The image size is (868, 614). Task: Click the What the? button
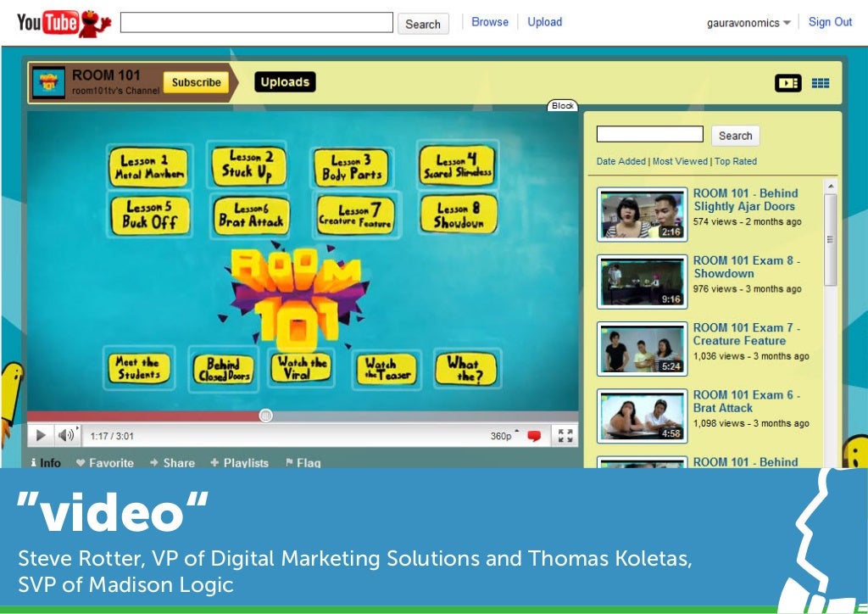point(466,369)
